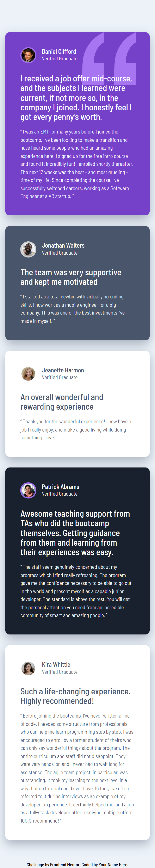The width and height of the screenshot is (155, 868).
Task: Click Patrick Abrams' profile avatar
Action: pyautogui.click(x=28, y=490)
